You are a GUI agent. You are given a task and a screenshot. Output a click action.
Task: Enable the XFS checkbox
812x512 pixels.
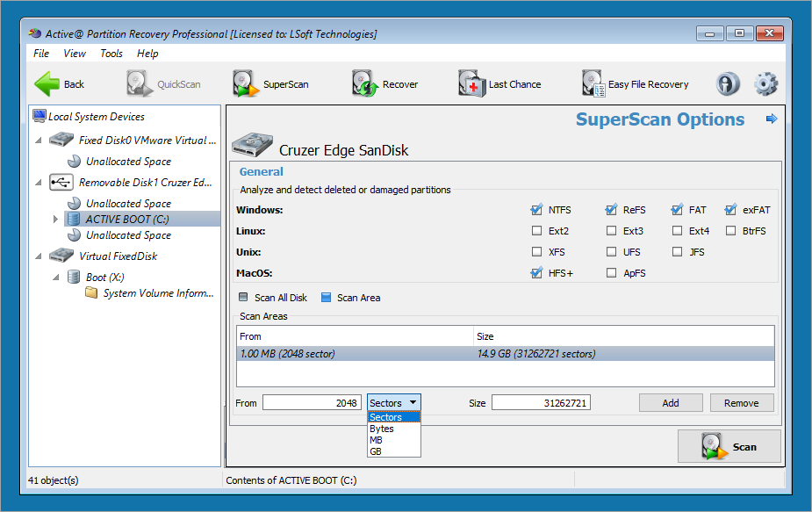point(536,252)
